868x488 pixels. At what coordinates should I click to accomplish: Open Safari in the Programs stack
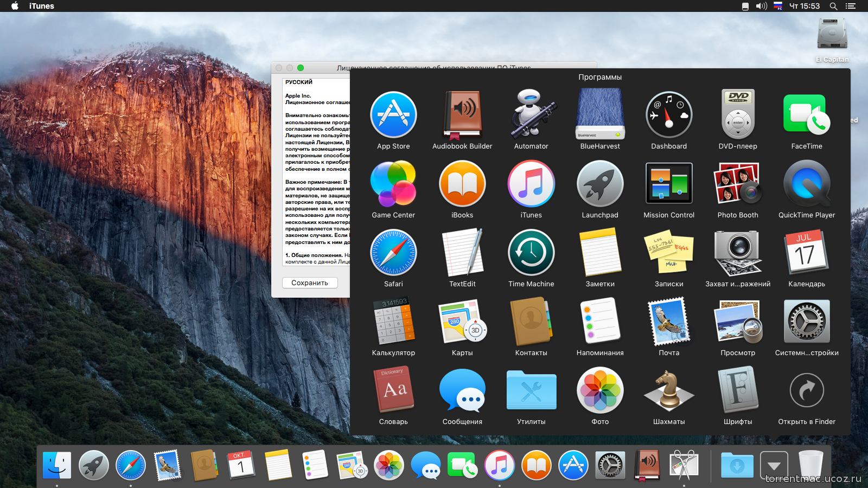(393, 253)
